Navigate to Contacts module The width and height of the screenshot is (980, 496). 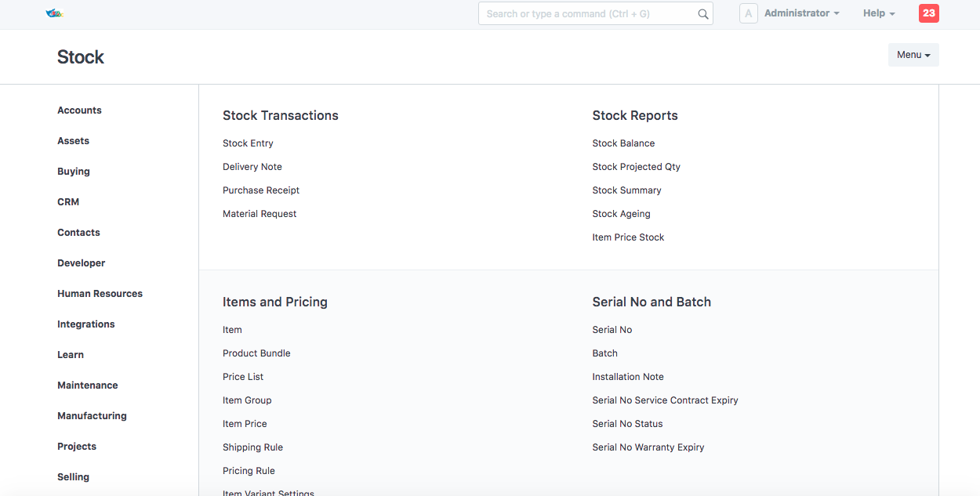pyautogui.click(x=78, y=233)
